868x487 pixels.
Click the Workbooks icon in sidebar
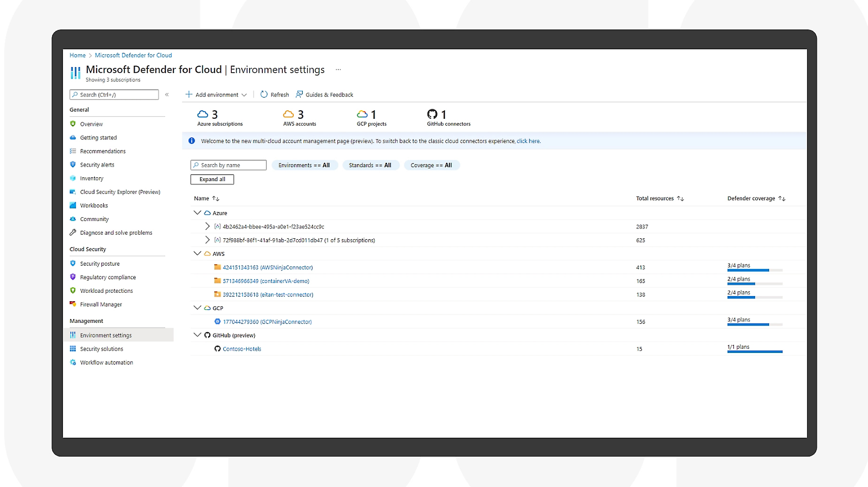[x=73, y=206]
